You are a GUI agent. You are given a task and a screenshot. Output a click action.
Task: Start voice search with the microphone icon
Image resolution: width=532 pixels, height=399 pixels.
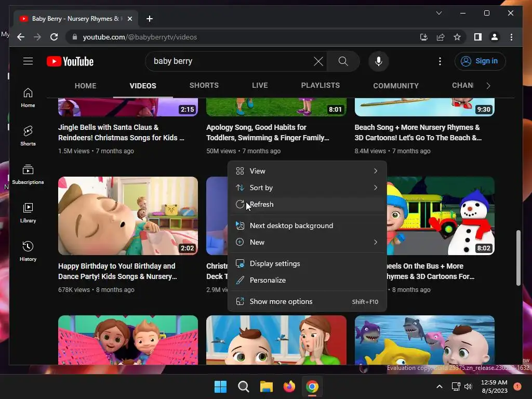(x=379, y=61)
